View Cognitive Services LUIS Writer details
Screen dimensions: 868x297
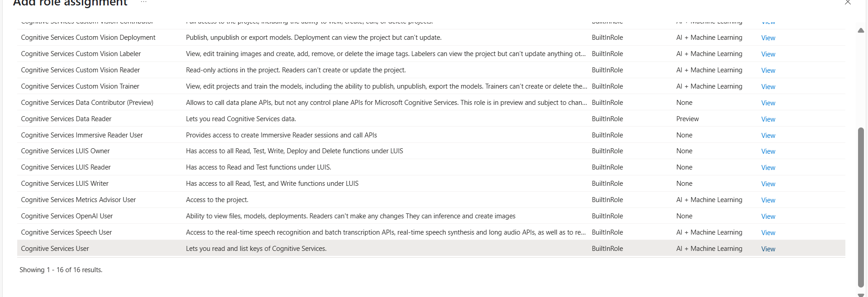pos(768,184)
